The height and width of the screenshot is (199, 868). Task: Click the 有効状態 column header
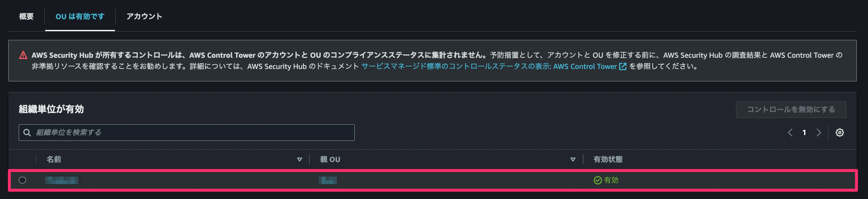[x=608, y=160]
